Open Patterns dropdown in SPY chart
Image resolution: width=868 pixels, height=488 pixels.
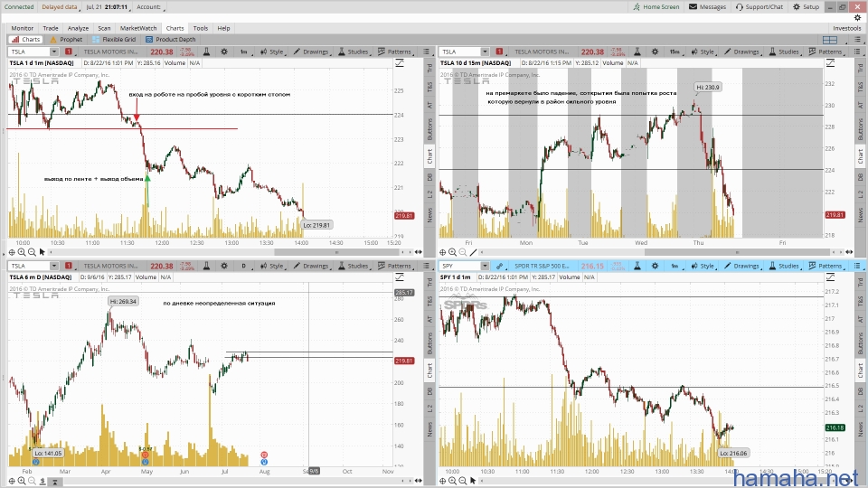[826, 266]
